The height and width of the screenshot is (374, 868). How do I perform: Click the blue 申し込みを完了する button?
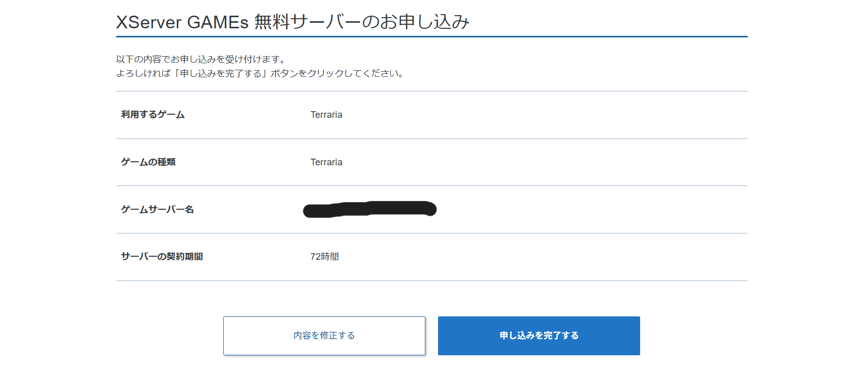click(538, 335)
